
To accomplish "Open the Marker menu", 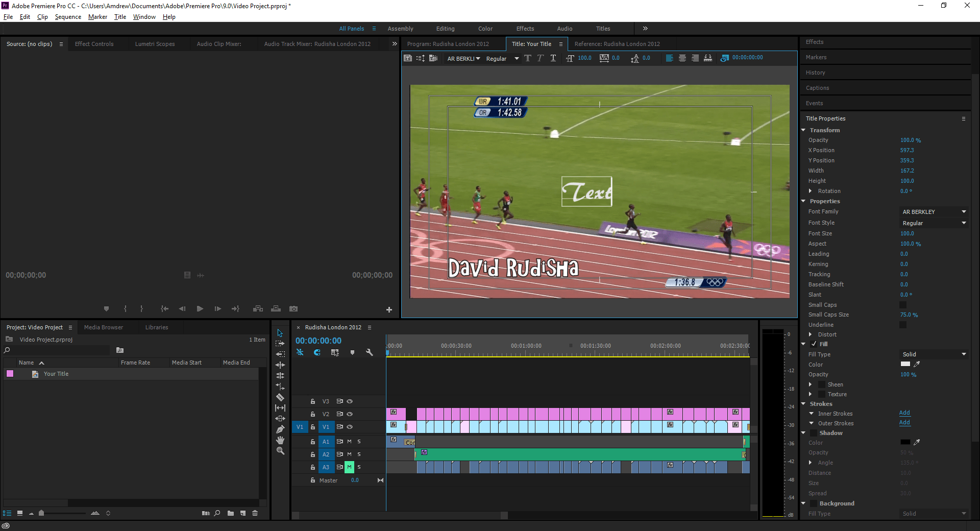I will coord(97,17).
